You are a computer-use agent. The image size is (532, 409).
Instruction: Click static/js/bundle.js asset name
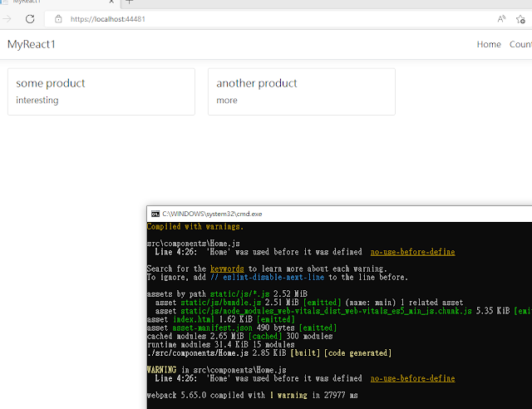click(221, 303)
